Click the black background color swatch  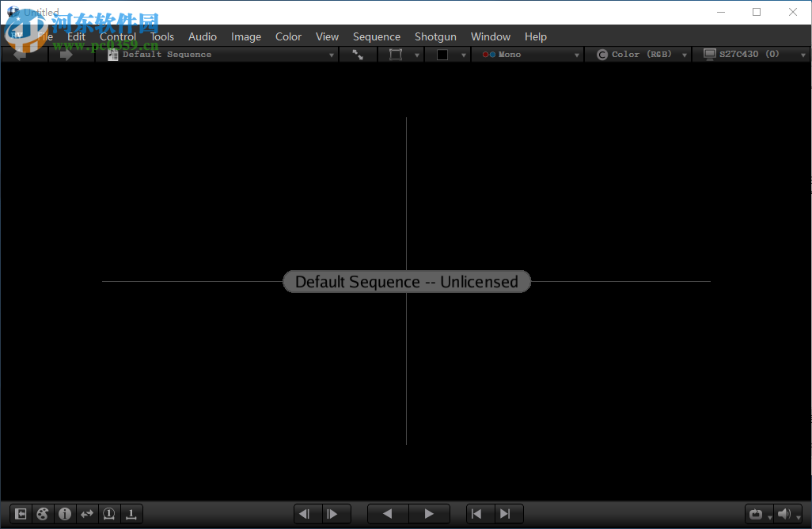click(x=442, y=55)
